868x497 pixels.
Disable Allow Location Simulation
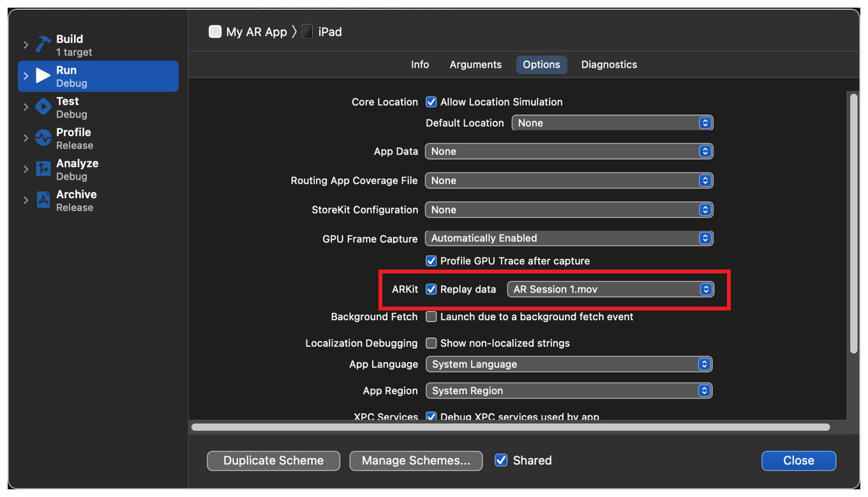click(431, 102)
